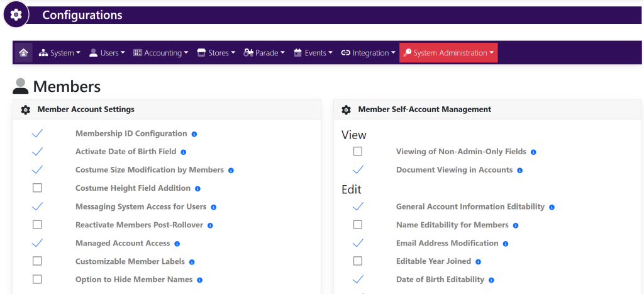Click info icon beside Document Viewing in Accounts
This screenshot has height=294, width=644.
click(x=520, y=171)
